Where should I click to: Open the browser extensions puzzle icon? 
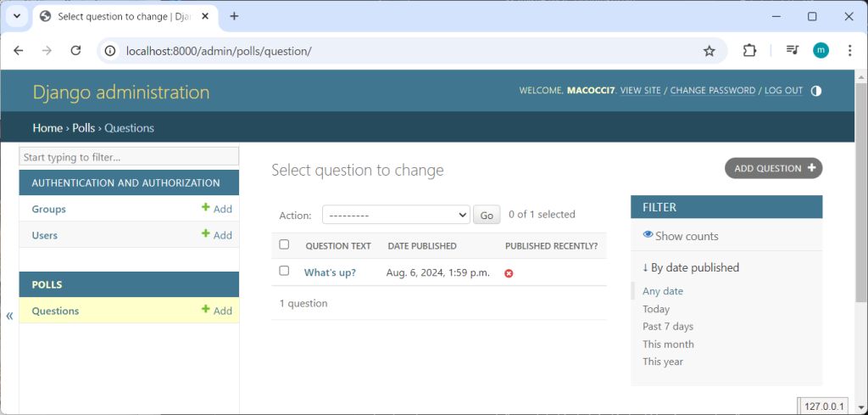click(x=749, y=51)
